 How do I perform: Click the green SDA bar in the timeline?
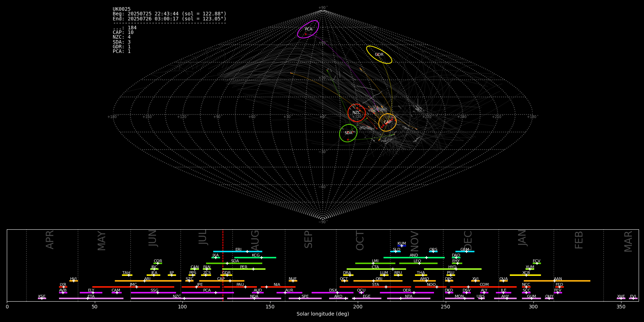point(234,263)
